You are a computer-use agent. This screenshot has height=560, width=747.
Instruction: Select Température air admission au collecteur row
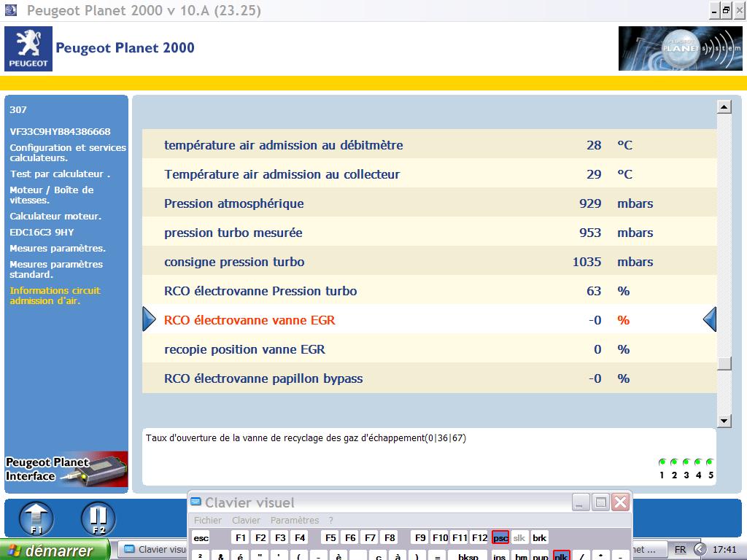click(x=429, y=174)
